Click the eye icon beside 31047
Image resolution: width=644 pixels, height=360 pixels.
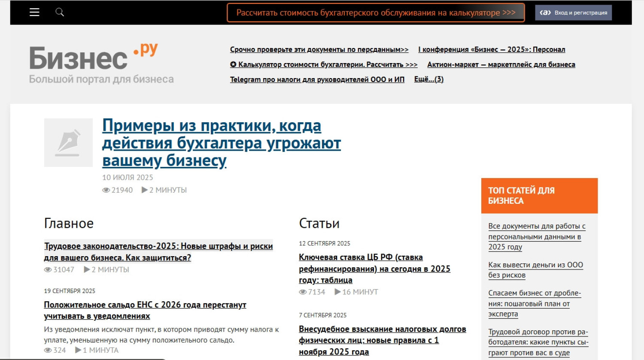point(48,270)
